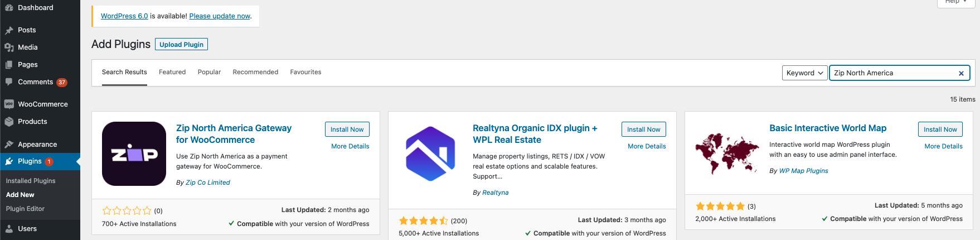Click the Please update now link

(x=220, y=16)
